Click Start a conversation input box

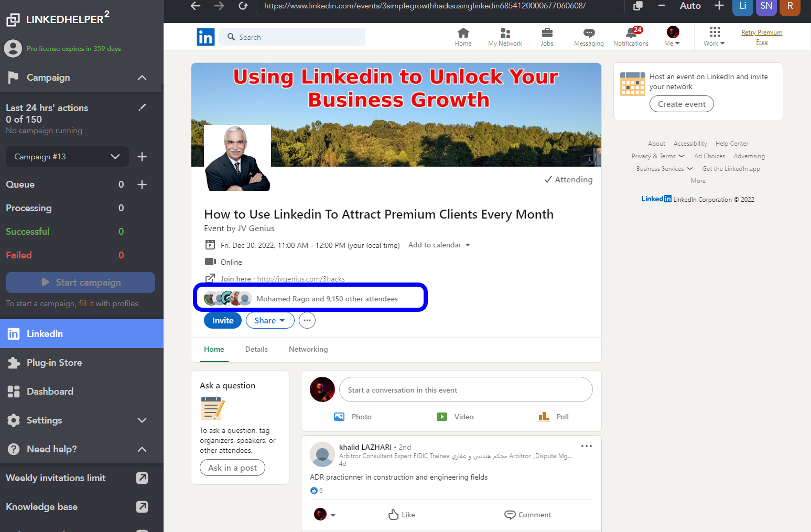[466, 390]
